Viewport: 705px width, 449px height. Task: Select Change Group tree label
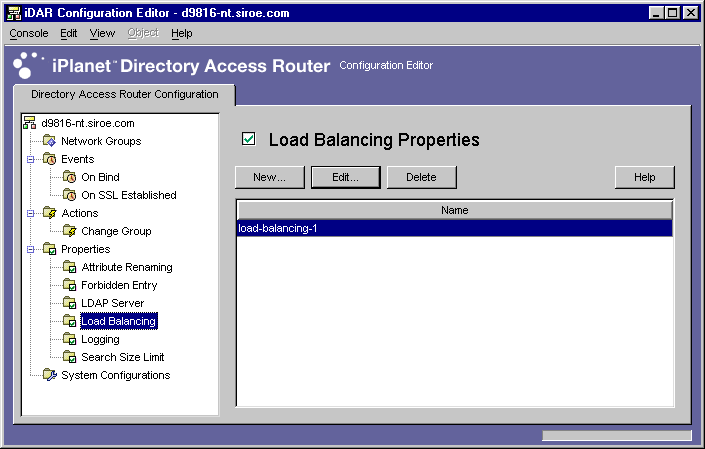[116, 231]
